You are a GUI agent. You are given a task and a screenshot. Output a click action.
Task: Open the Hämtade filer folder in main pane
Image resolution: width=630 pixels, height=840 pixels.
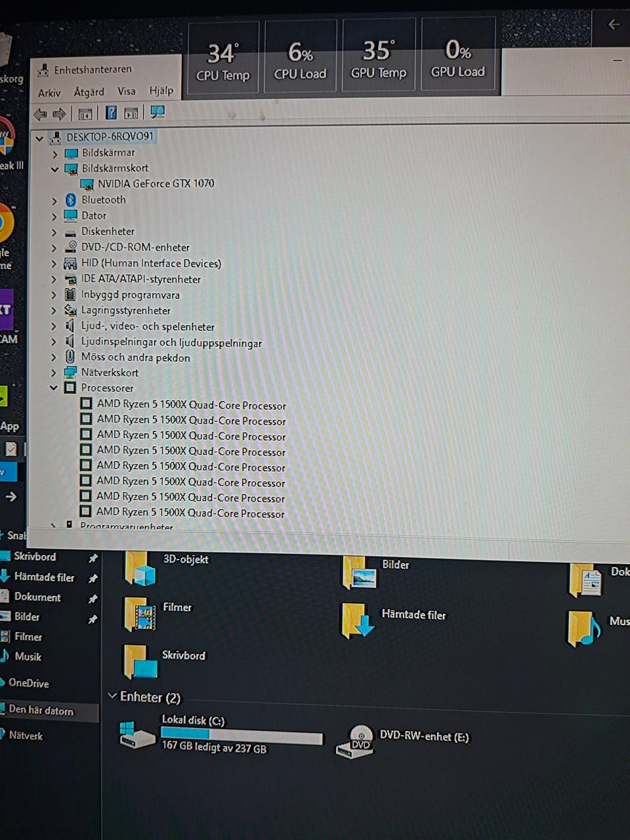394,621
